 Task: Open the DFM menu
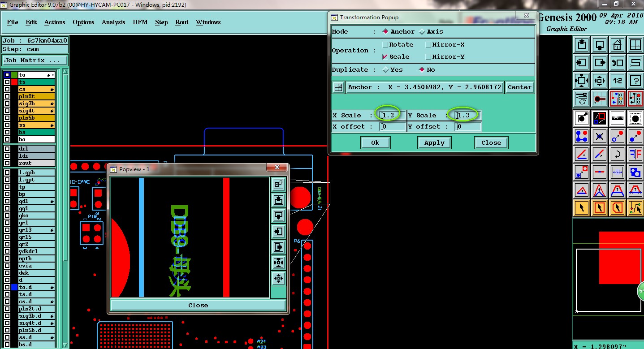point(140,22)
